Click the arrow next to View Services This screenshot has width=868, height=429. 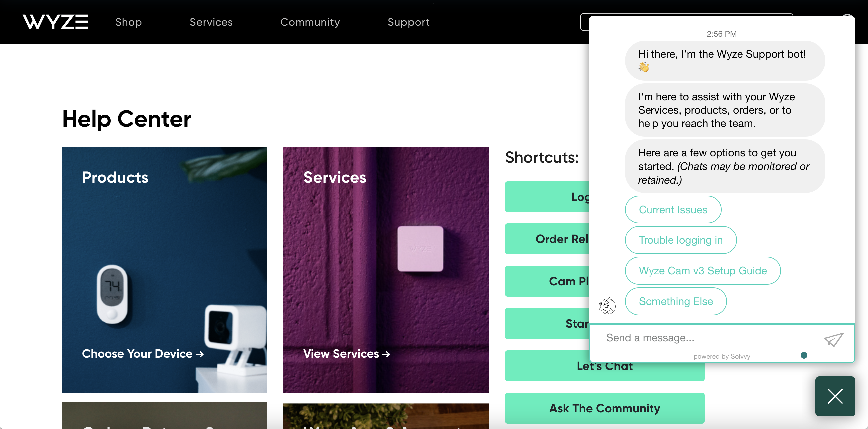click(x=386, y=354)
